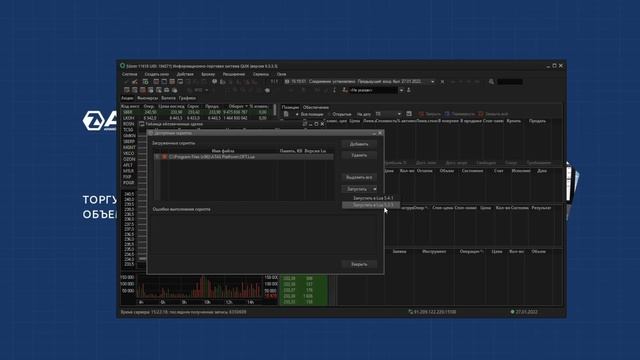Expand the connection status dropdown arrow

[x=433, y=82]
